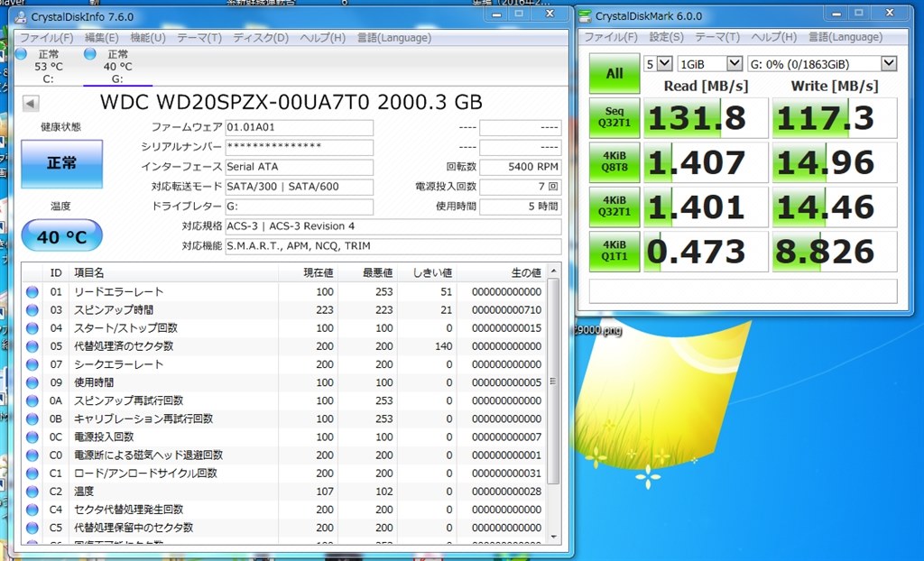
Task: Click status icon for 代替処理保留中のセクタ数 row
Action: pyautogui.click(x=32, y=528)
